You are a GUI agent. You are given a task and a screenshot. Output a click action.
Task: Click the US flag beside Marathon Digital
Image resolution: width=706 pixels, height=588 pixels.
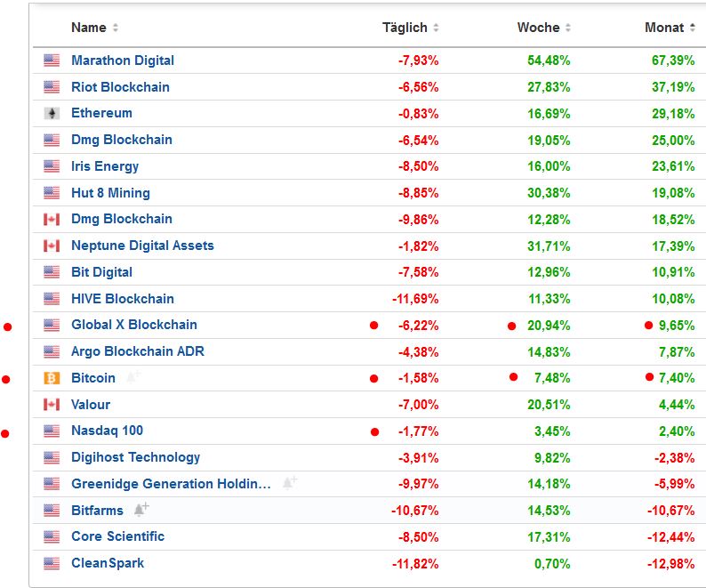(x=52, y=60)
